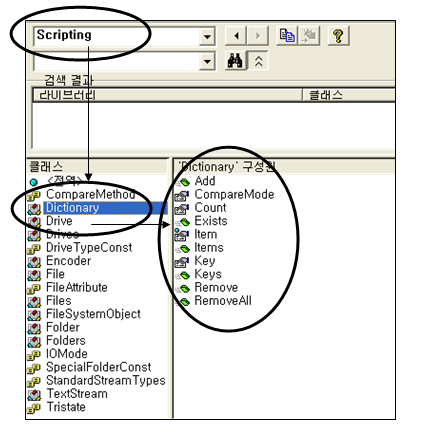Open Help with the question mark icon

[339, 36]
